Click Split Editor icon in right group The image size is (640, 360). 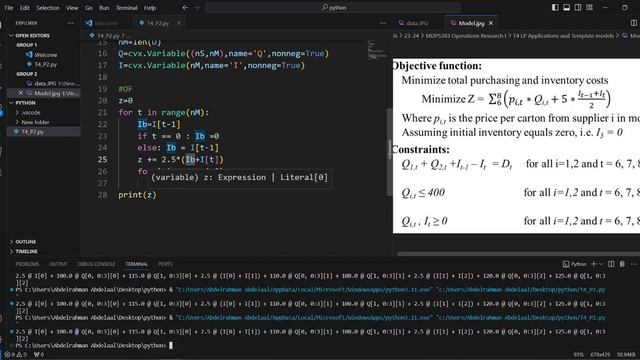(x=633, y=23)
